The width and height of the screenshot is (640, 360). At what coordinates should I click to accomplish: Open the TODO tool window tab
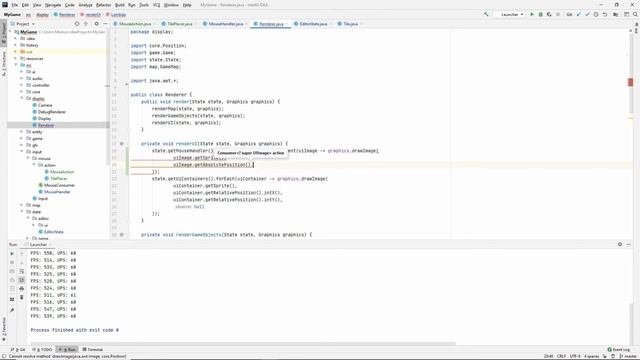click(42, 349)
